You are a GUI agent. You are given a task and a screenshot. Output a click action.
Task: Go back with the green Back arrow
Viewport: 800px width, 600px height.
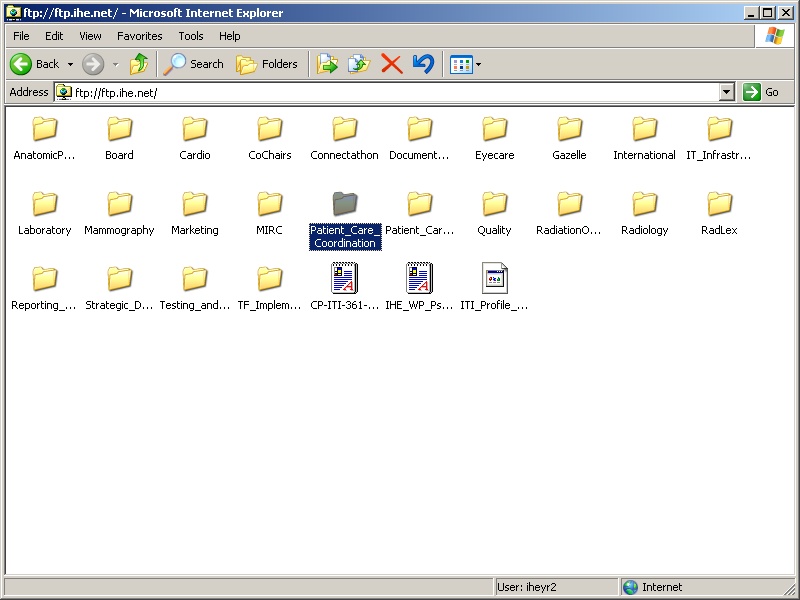35,64
